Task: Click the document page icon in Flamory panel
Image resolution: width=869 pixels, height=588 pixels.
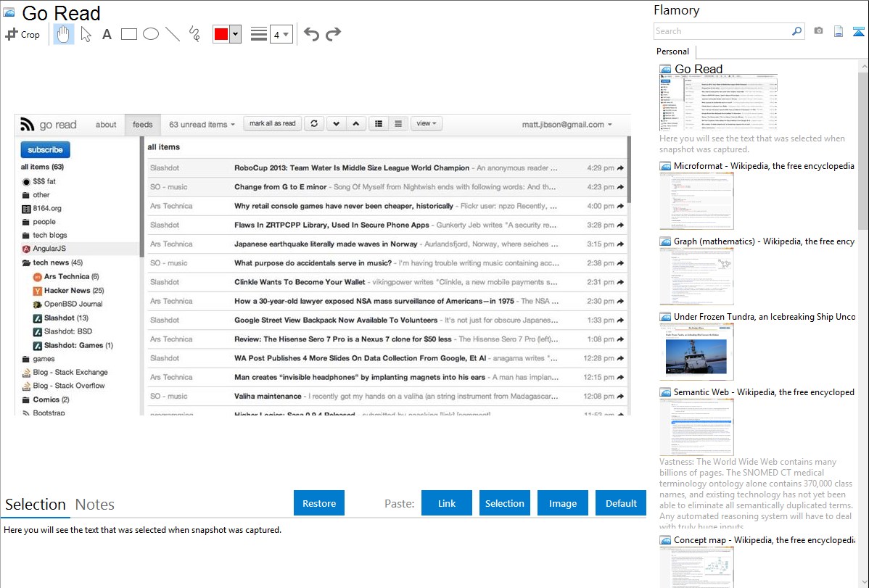Action: pyautogui.click(x=839, y=31)
